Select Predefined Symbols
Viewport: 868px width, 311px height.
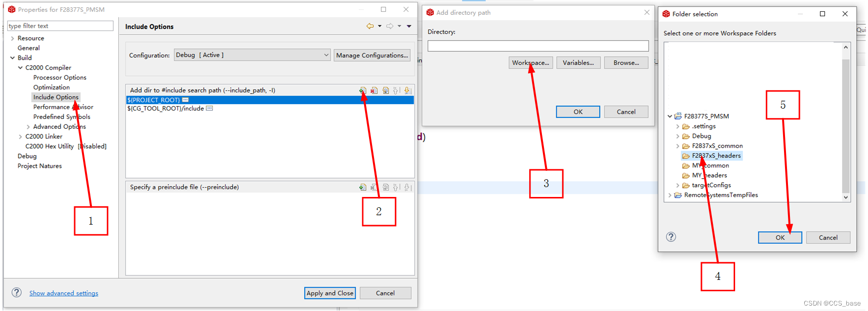click(62, 117)
